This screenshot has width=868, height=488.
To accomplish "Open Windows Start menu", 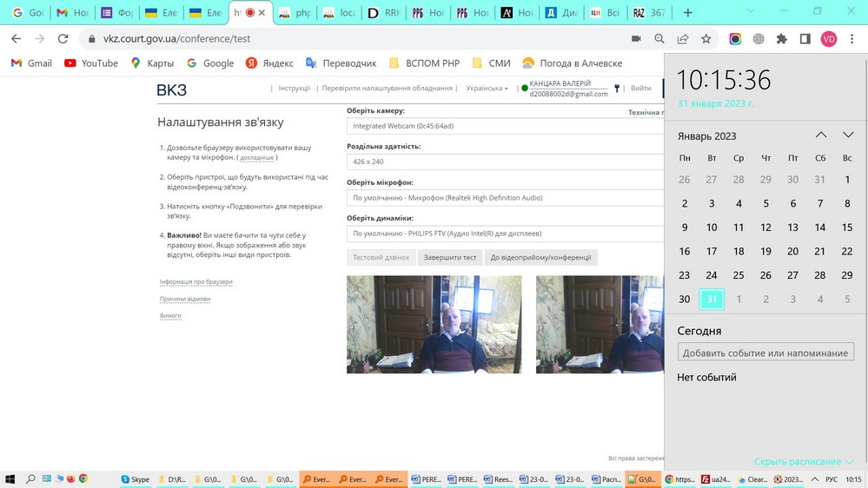I will (x=10, y=479).
